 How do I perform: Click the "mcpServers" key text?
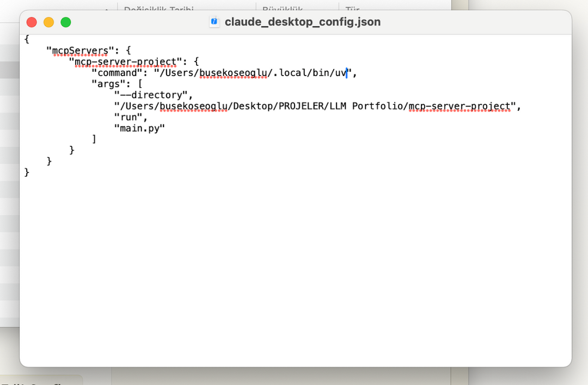pos(80,51)
